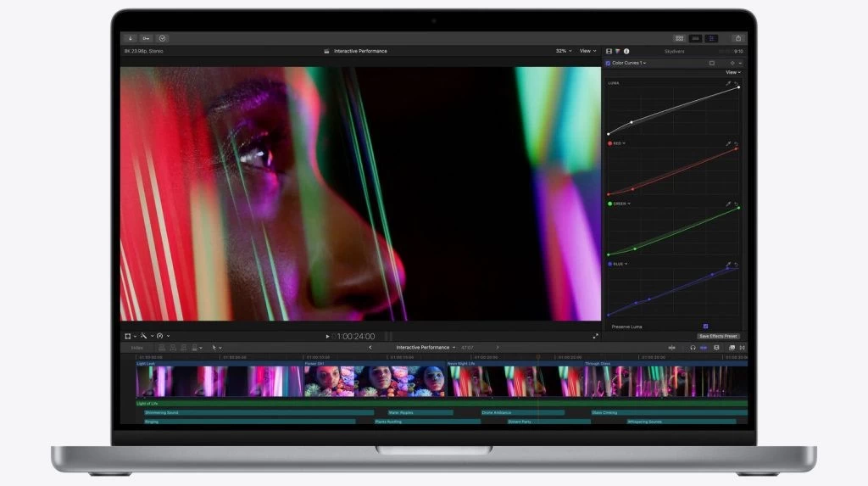Image resolution: width=868 pixels, height=486 pixels.
Task: Expand the viewer View options dropdown
Action: tap(587, 51)
